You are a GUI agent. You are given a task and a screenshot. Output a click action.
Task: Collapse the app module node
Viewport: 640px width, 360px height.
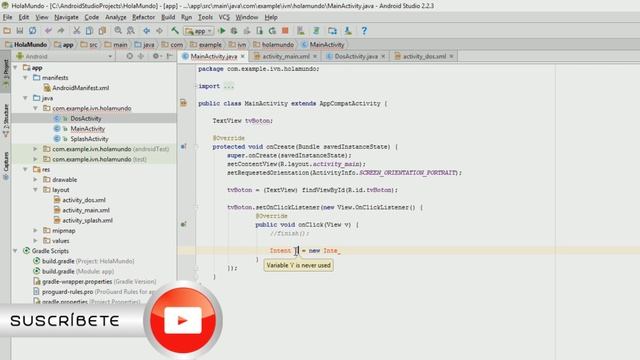16,67
